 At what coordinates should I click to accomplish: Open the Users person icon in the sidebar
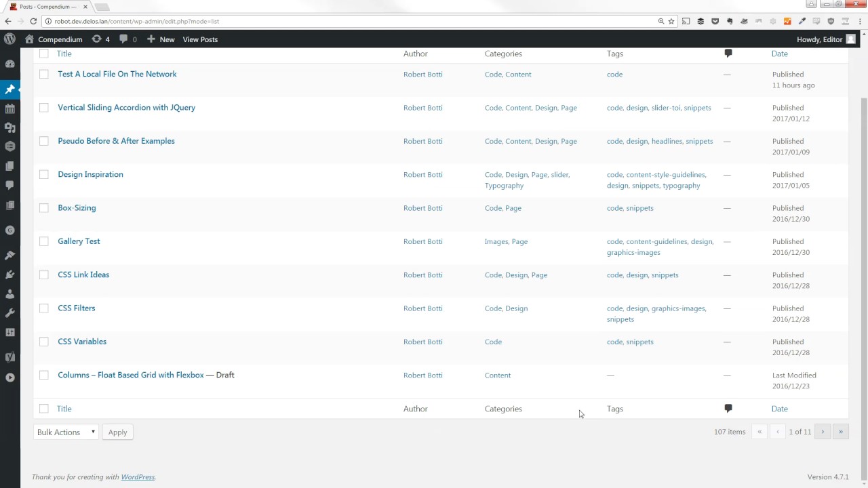(x=9, y=294)
